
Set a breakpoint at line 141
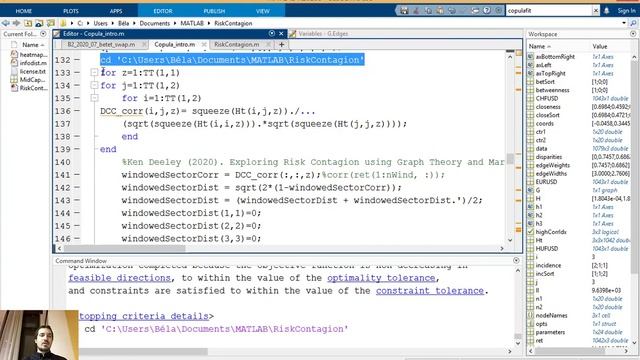[x=77, y=175]
